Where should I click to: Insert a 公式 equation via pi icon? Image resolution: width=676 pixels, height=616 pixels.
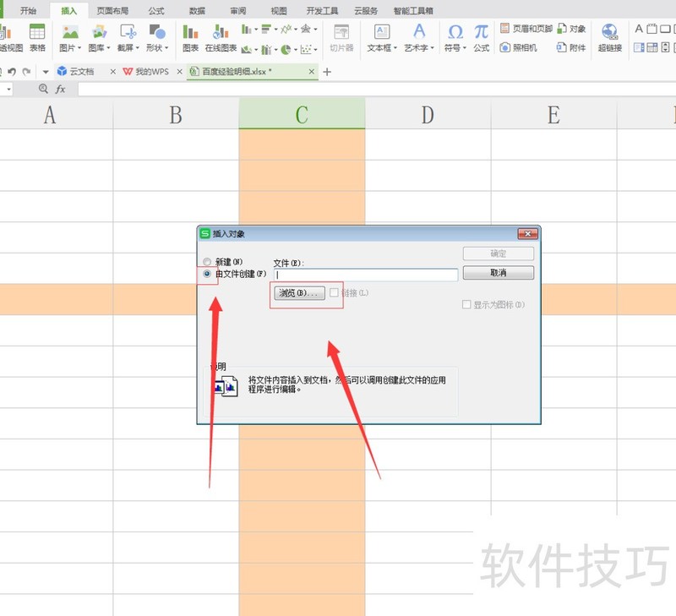481,37
